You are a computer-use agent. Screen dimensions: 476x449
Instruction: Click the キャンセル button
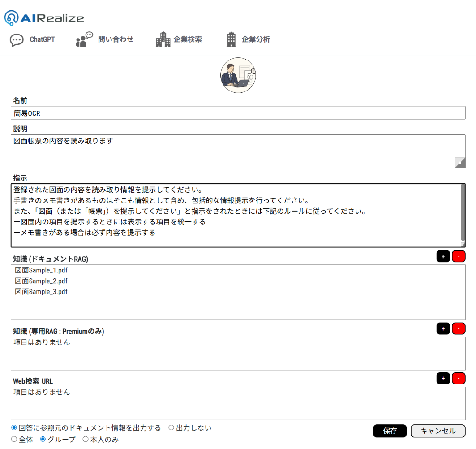[437, 431]
